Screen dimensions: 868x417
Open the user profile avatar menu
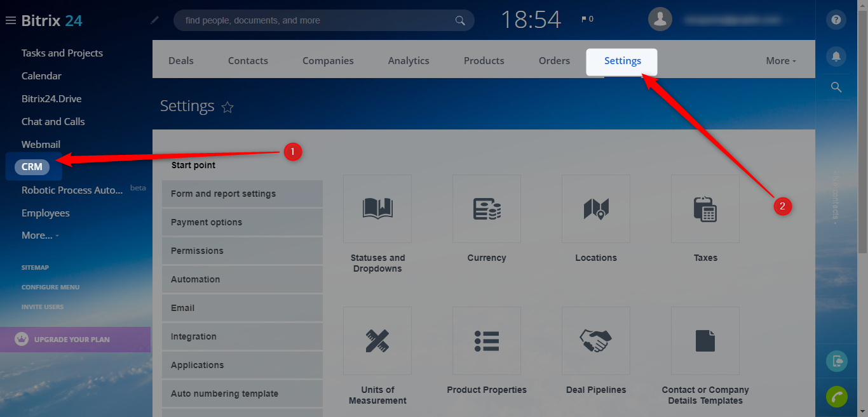[x=660, y=19]
